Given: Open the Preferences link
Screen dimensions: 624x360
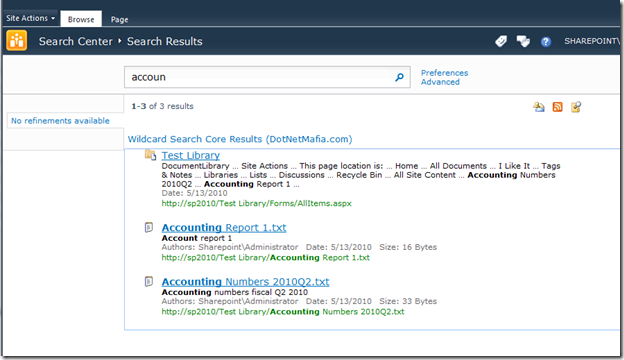Looking at the screenshot, I should click(445, 73).
